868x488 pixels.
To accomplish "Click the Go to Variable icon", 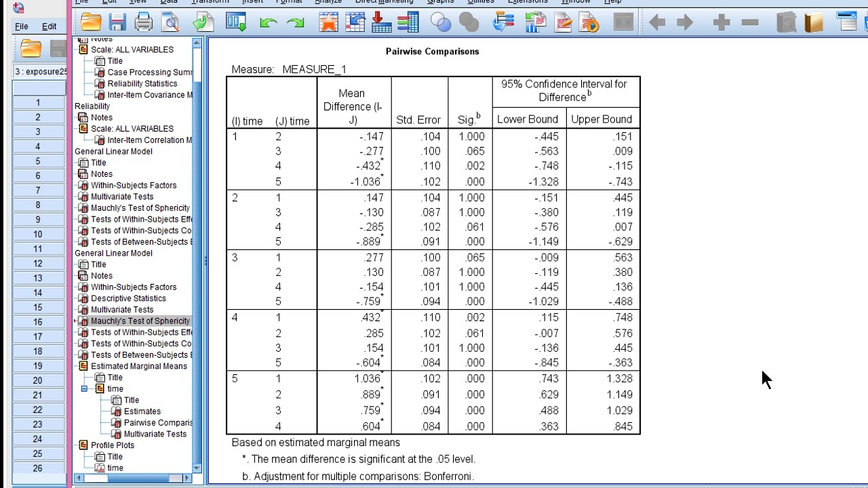I will point(382,22).
